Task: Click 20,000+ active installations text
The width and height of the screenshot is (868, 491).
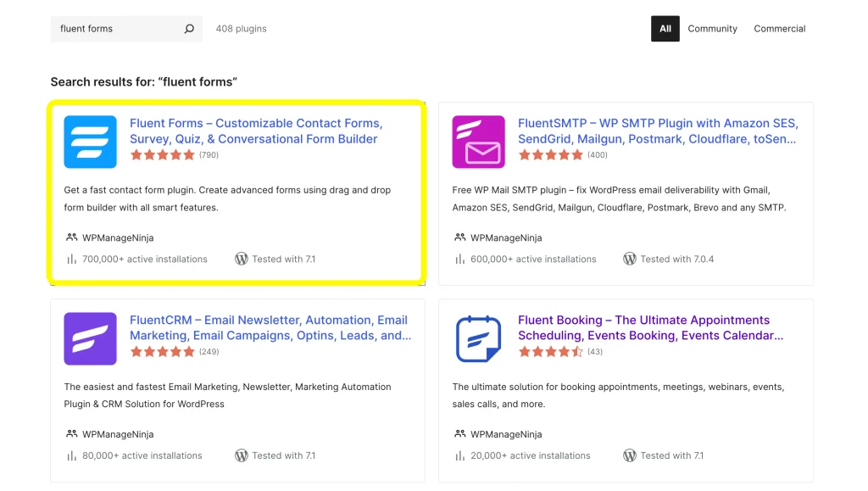Action: click(x=531, y=455)
